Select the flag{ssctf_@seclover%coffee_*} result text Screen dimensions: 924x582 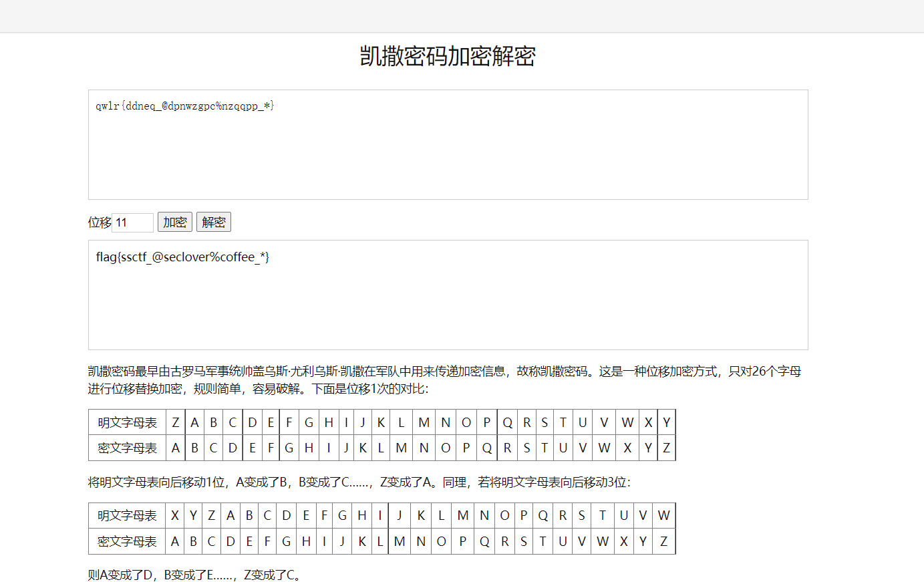(x=182, y=257)
